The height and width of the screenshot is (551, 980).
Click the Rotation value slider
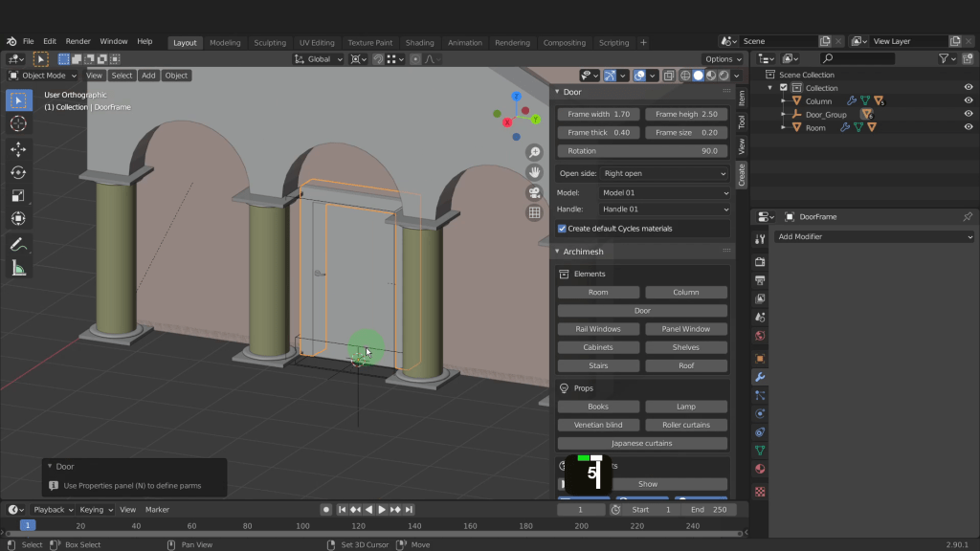tap(642, 151)
